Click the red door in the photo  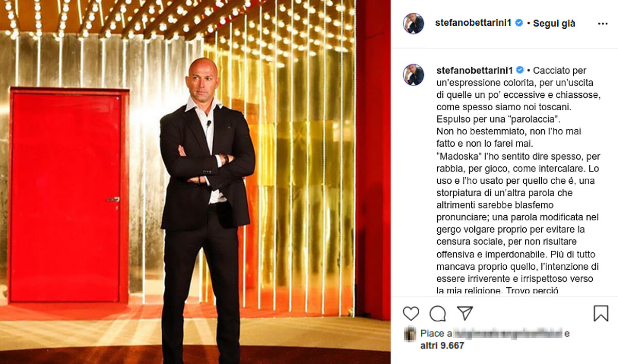(68, 195)
